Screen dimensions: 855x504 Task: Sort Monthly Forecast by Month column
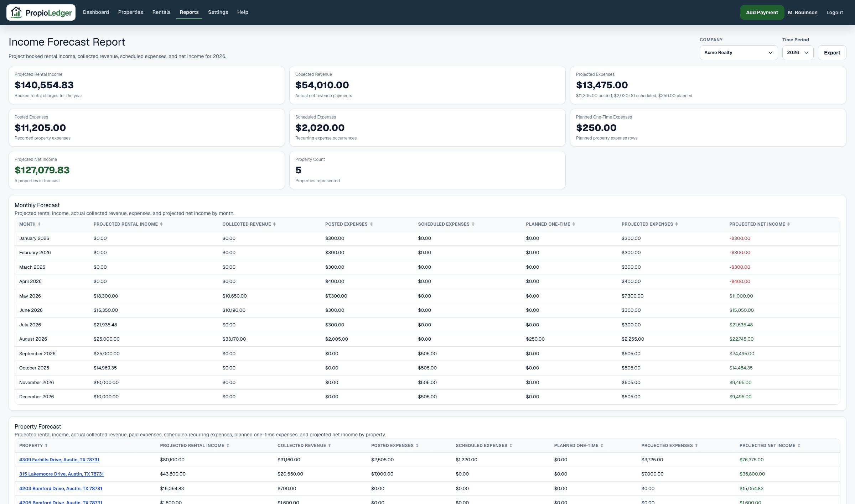(x=30, y=224)
